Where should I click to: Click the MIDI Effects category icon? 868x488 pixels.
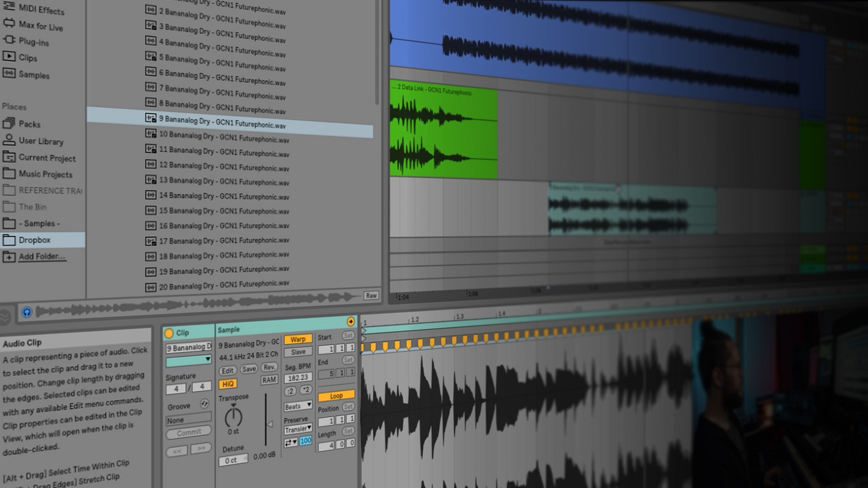pyautogui.click(x=9, y=6)
